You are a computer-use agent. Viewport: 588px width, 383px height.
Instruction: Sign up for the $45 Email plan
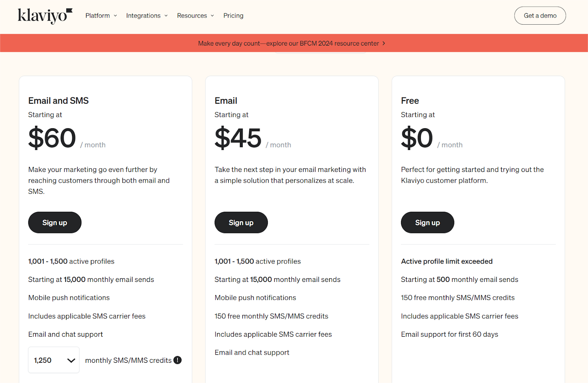(241, 222)
